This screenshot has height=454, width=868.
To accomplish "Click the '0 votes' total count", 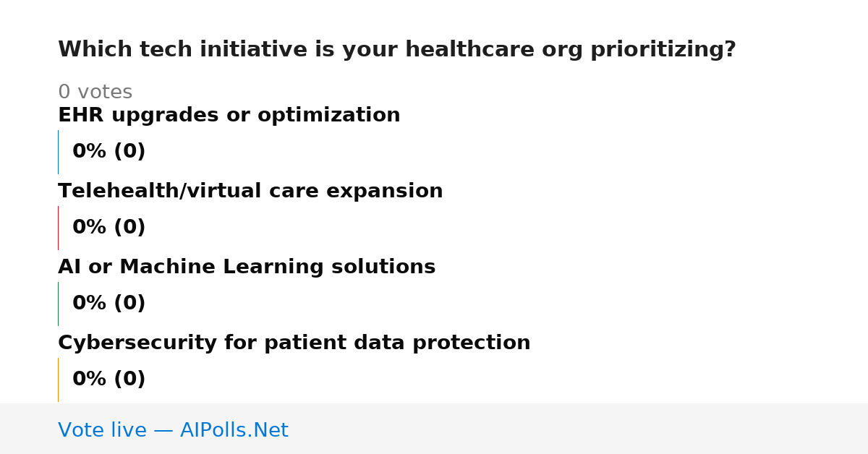I will 95,92.
